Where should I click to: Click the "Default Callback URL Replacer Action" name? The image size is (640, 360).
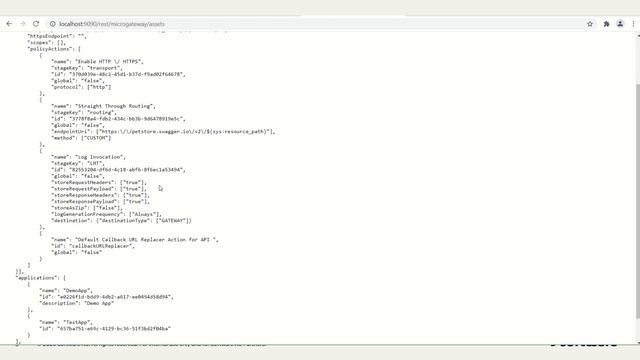pyautogui.click(x=147, y=240)
